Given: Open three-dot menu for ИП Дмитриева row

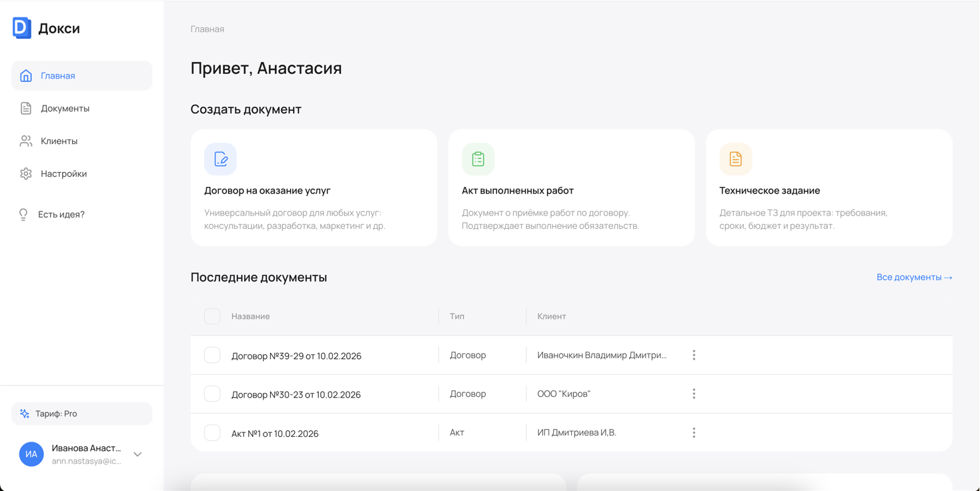Looking at the screenshot, I should [x=694, y=432].
